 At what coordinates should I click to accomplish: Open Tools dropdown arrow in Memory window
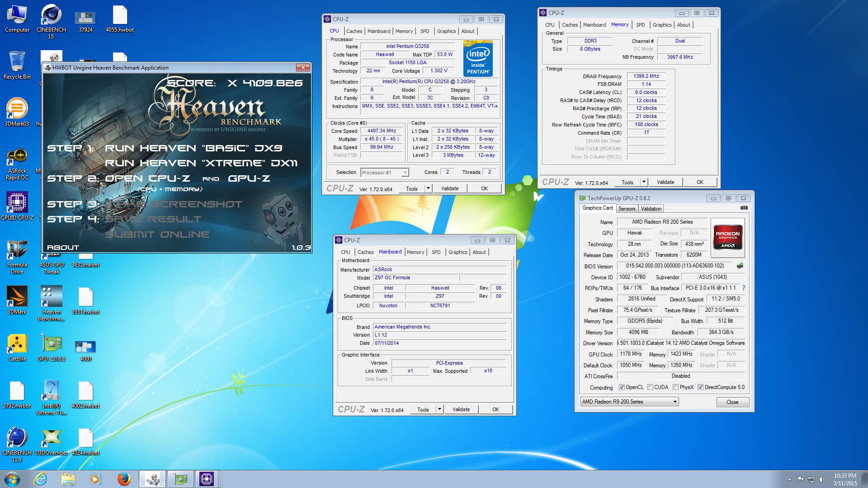point(644,182)
